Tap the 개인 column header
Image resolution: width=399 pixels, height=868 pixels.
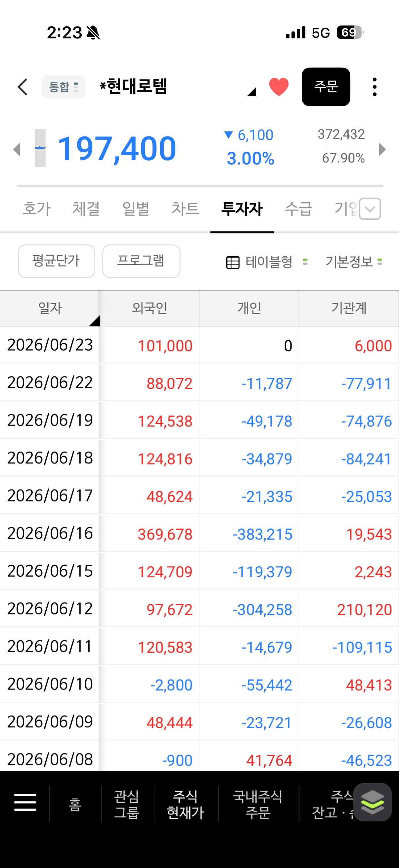(249, 308)
